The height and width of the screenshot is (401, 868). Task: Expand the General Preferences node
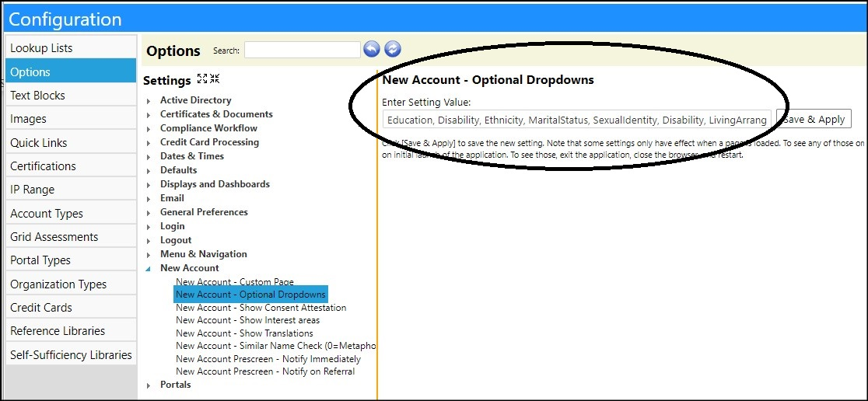149,213
